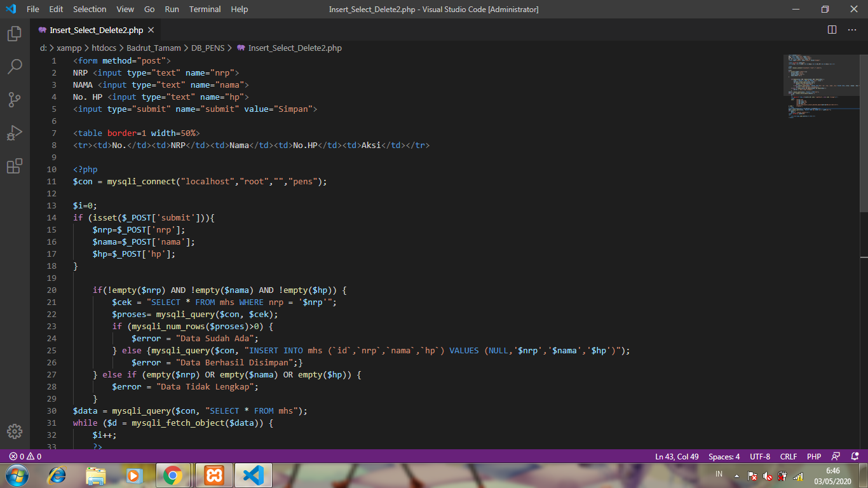
Task: Open the View menu
Action: click(x=125, y=9)
